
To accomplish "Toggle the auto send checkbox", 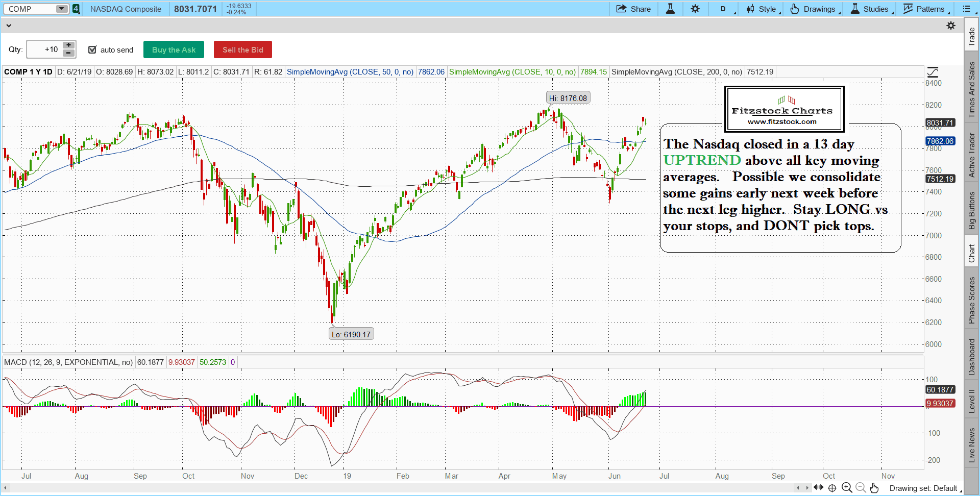I will [92, 49].
